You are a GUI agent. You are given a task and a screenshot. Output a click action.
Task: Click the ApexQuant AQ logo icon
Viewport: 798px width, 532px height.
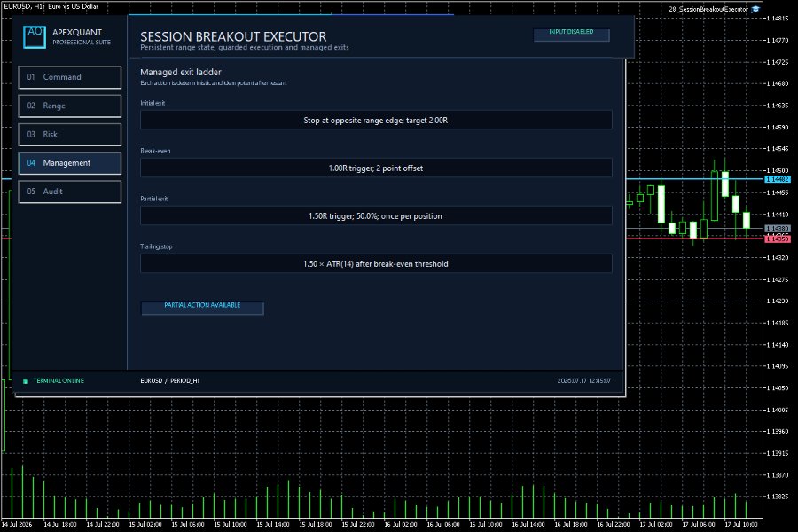(x=35, y=36)
